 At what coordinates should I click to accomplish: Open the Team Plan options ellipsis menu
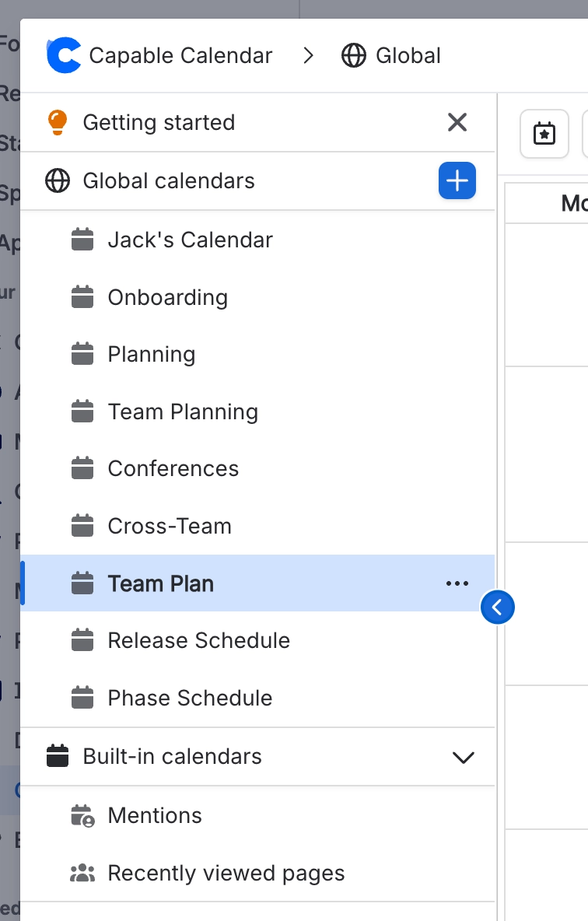(457, 583)
